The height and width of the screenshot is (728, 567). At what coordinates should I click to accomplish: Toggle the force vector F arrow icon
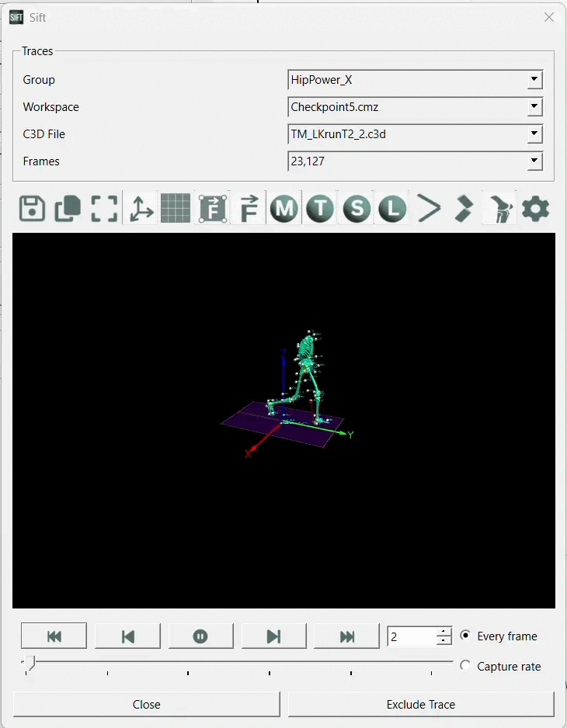pos(249,209)
